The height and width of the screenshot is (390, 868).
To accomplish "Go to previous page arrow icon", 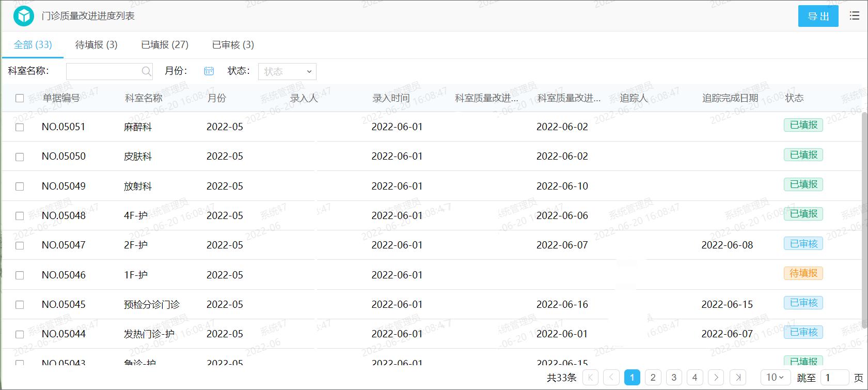I will 611,378.
